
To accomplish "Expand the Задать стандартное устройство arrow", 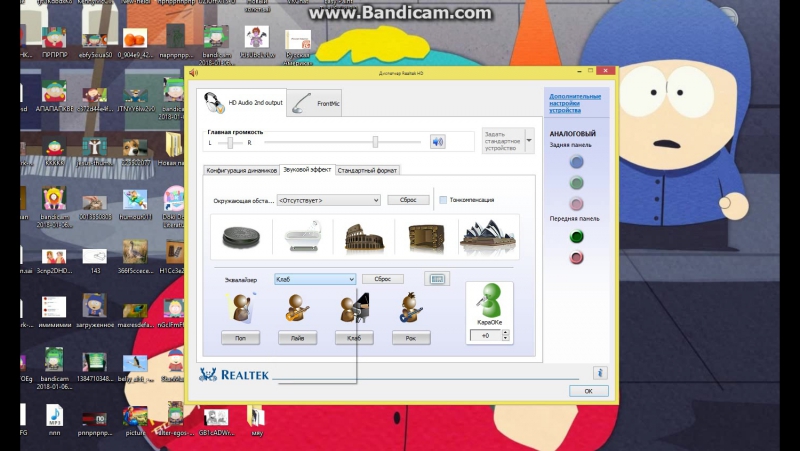I will point(529,140).
